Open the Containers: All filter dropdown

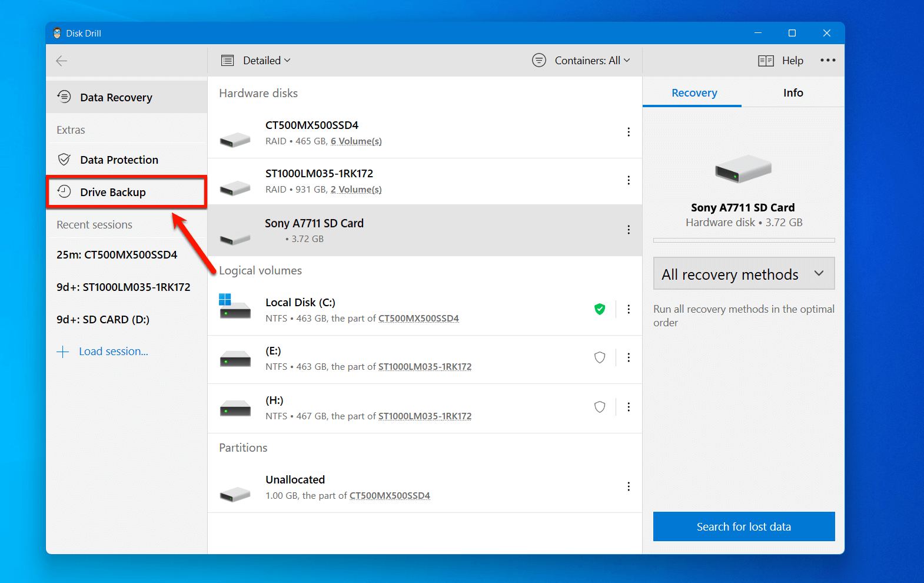coord(592,61)
